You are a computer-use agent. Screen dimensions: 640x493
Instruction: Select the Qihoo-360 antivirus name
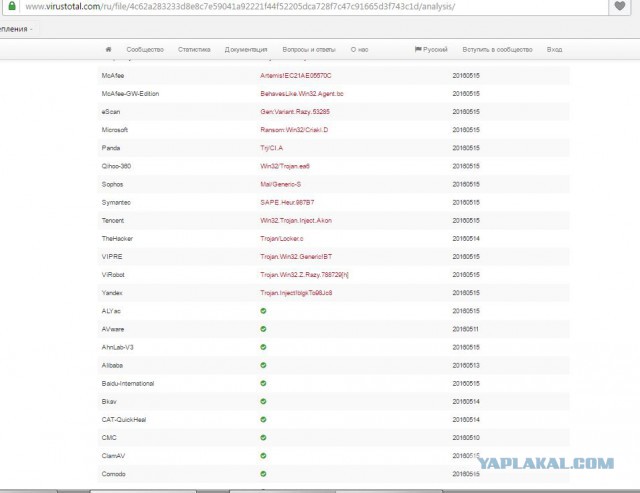116,166
